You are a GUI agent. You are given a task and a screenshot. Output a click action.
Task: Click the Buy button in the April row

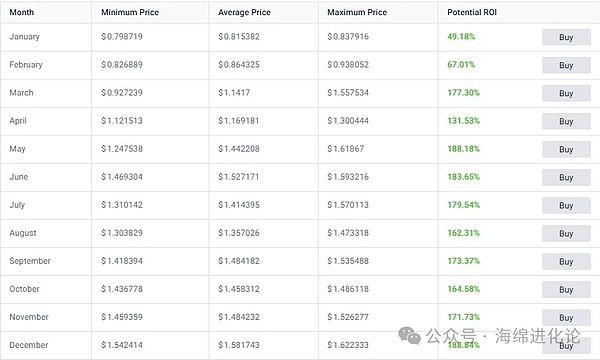566,121
